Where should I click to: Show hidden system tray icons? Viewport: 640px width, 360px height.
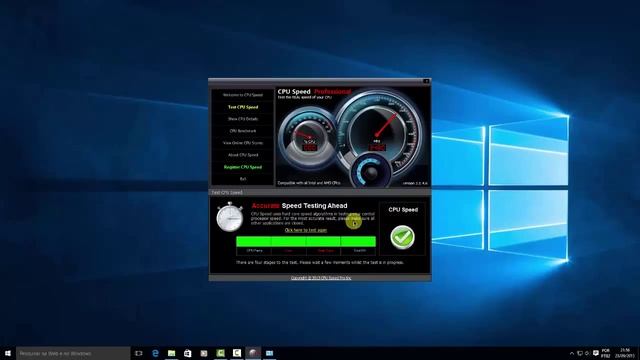point(572,353)
